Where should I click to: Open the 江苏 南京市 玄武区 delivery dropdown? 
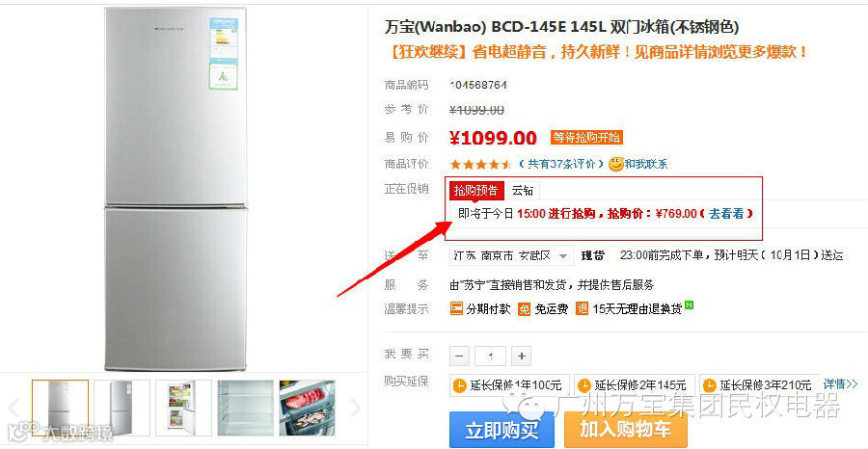[510, 255]
